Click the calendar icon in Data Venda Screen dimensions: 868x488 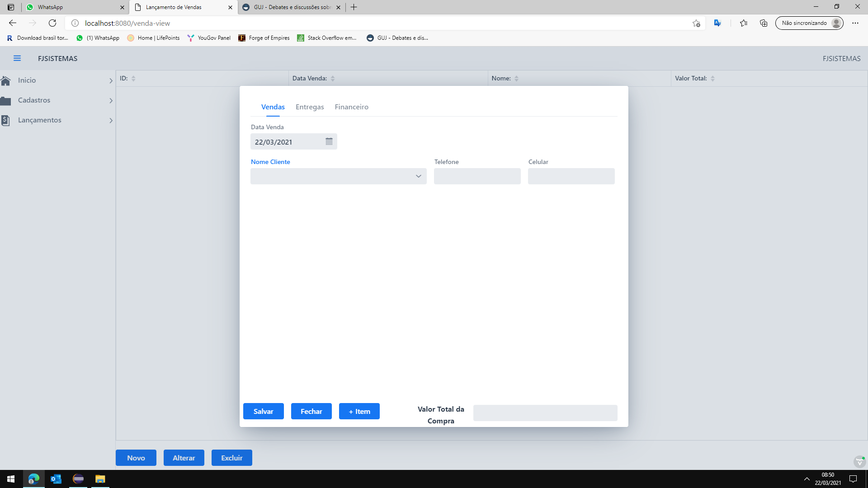(x=329, y=142)
